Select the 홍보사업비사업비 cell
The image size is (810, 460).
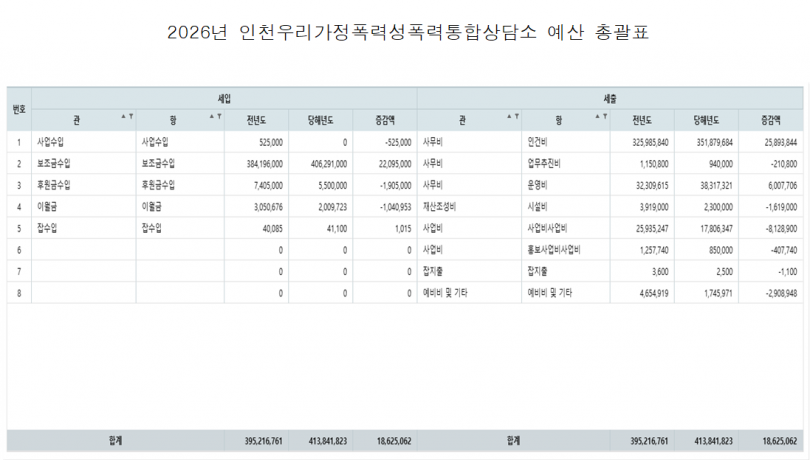554,249
